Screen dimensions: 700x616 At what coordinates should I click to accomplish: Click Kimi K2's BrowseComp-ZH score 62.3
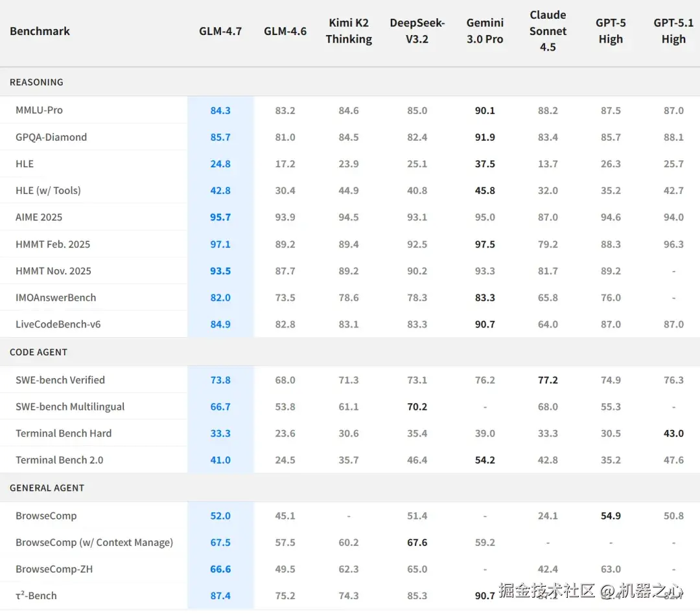(x=349, y=569)
